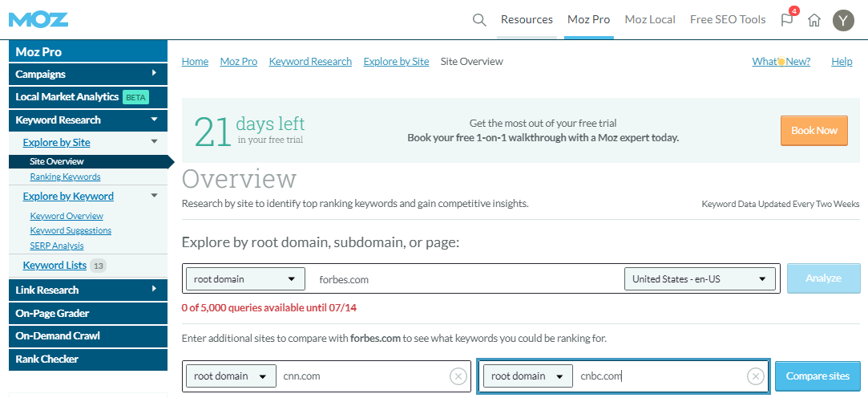Collapse Keyword Research sidebar section
868x398 pixels.
tap(88, 120)
